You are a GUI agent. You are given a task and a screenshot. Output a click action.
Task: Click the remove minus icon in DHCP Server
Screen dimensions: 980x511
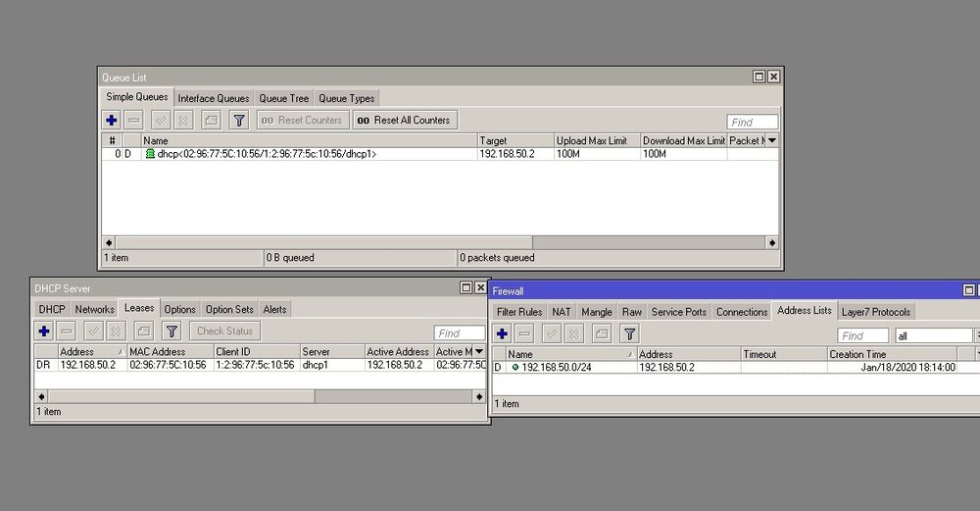67,332
